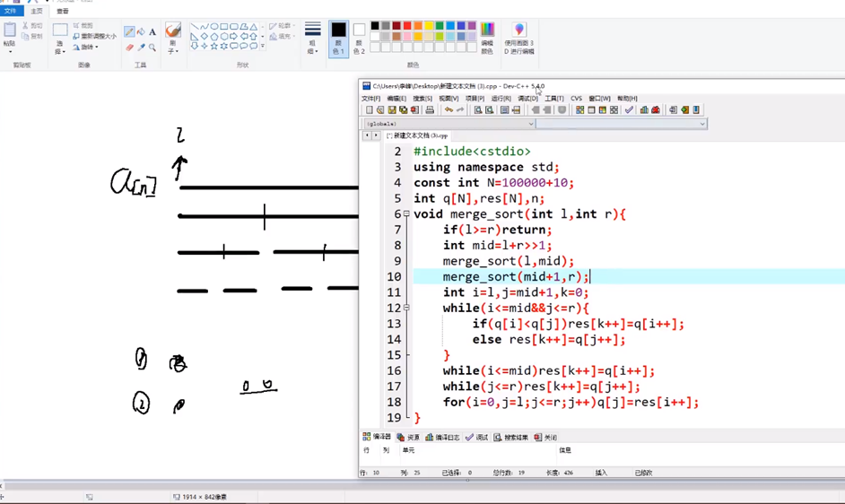845x504 pixels.
Task: Click the Paint File tab
Action: (10, 11)
